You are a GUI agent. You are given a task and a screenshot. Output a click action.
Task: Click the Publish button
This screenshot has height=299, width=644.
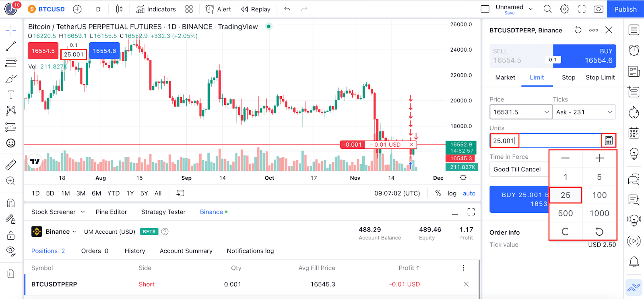(x=625, y=9)
